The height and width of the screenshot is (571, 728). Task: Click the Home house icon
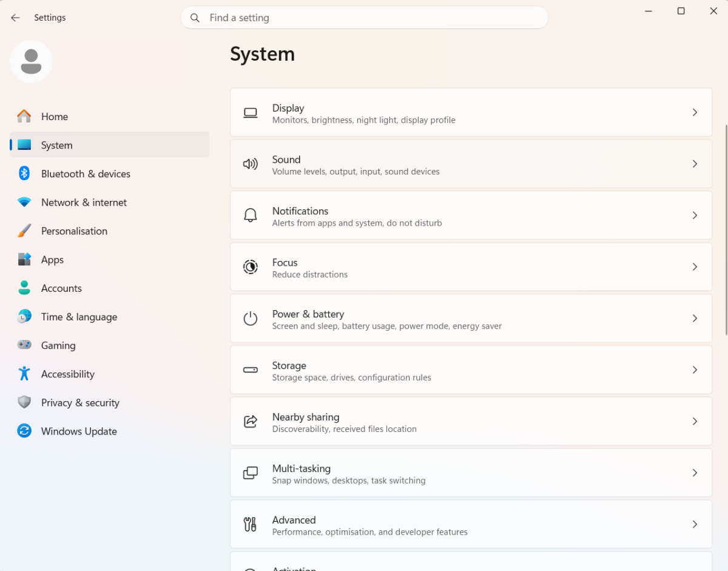pos(24,116)
